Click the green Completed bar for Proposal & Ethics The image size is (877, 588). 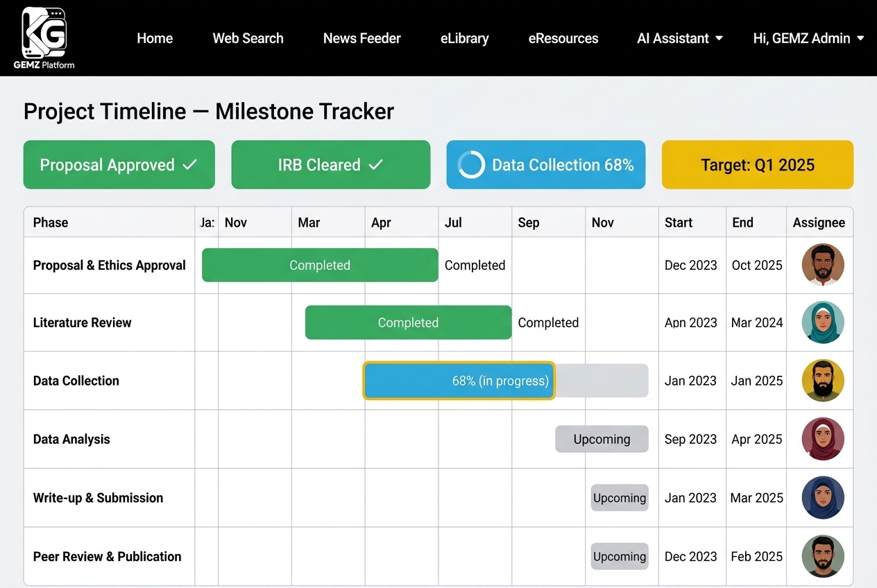(320, 265)
